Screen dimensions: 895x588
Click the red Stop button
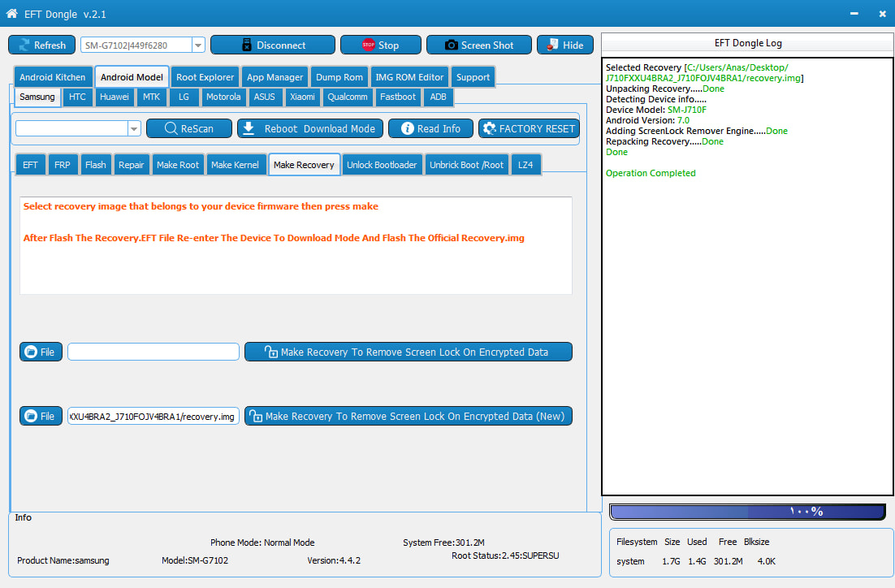coord(381,45)
